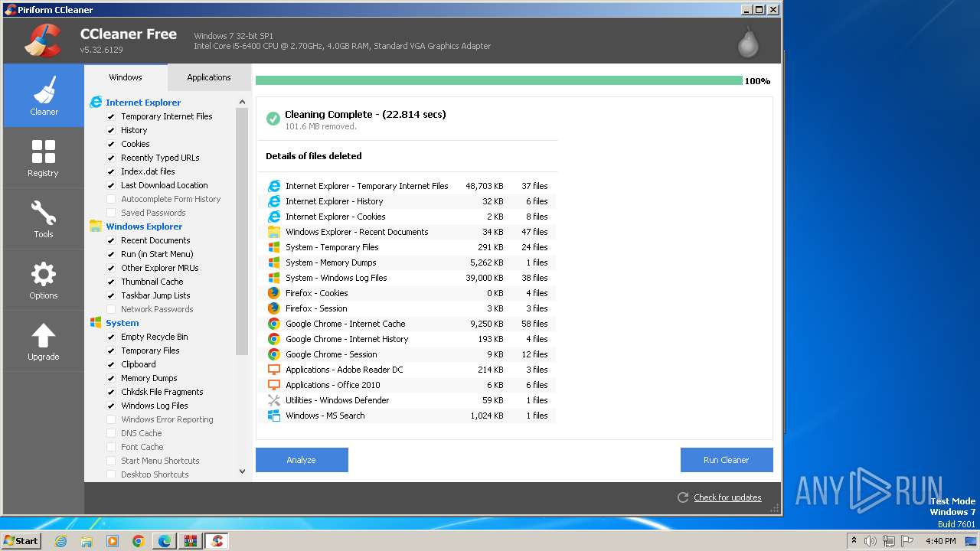Click the refresh icon beside Check for updates
980x551 pixels.
[x=683, y=497]
